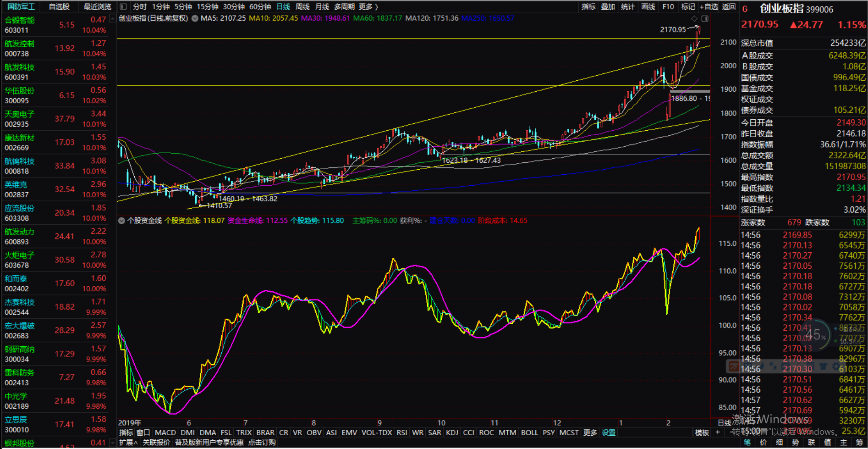
Task: Click the 窗口 button in indicator bar
Action: (x=143, y=432)
